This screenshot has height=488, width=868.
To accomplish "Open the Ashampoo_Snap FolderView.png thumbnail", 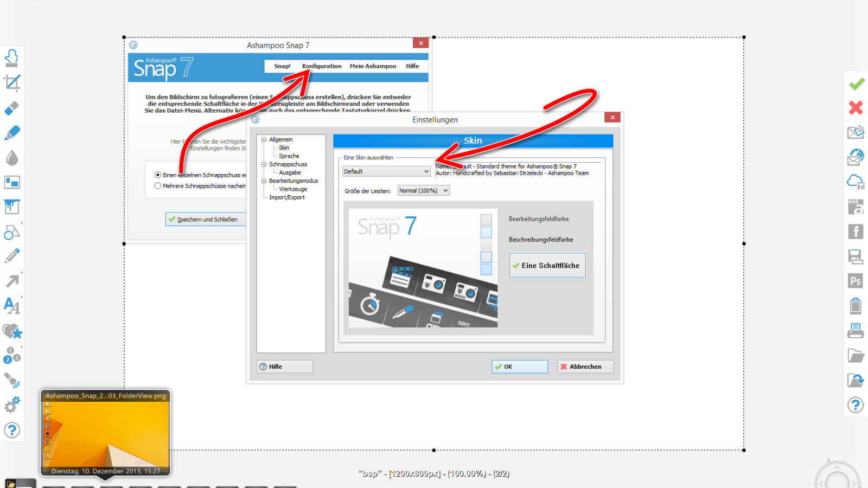I will [x=106, y=433].
